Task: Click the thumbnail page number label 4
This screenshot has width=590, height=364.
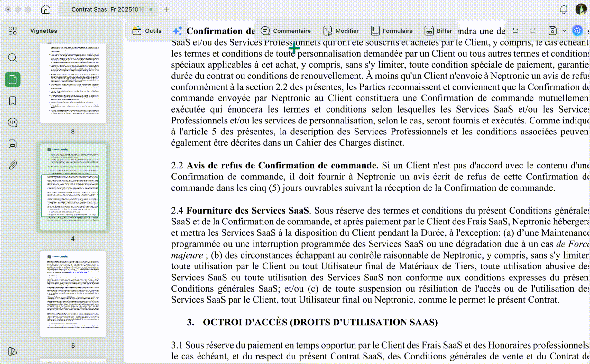Action: pyautogui.click(x=73, y=239)
